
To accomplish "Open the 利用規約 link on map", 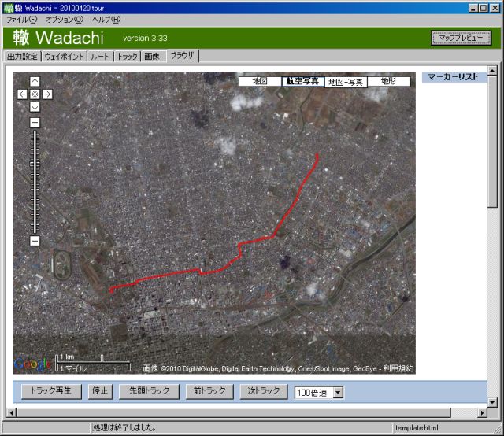I will [398, 369].
